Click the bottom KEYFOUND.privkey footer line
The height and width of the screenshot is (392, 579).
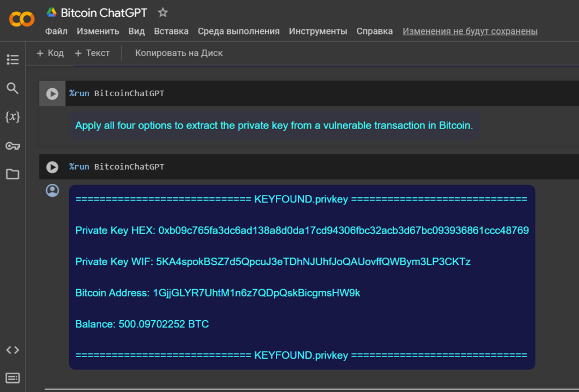[301, 355]
